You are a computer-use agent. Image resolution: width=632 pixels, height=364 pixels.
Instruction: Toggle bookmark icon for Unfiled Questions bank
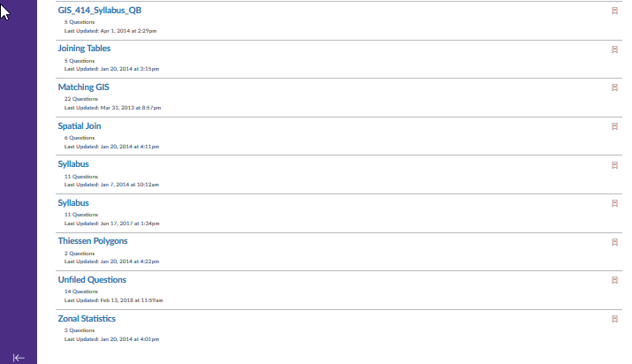click(614, 280)
